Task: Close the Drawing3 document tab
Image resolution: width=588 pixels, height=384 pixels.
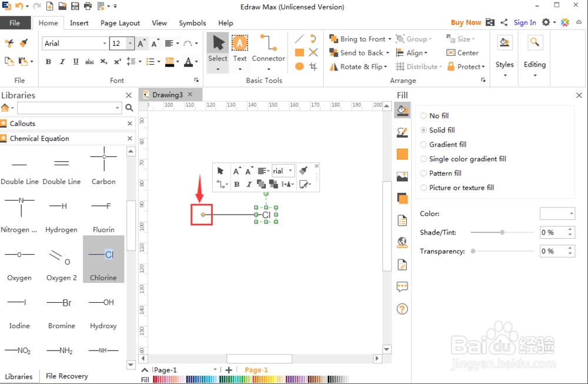Action: coord(190,95)
